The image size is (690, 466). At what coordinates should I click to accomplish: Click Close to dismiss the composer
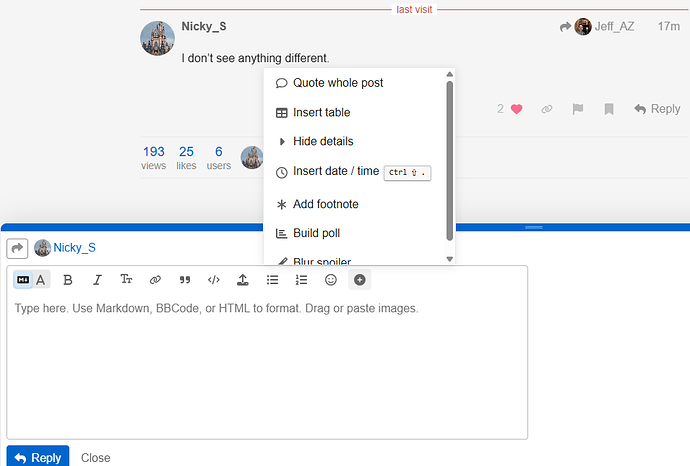click(96, 458)
